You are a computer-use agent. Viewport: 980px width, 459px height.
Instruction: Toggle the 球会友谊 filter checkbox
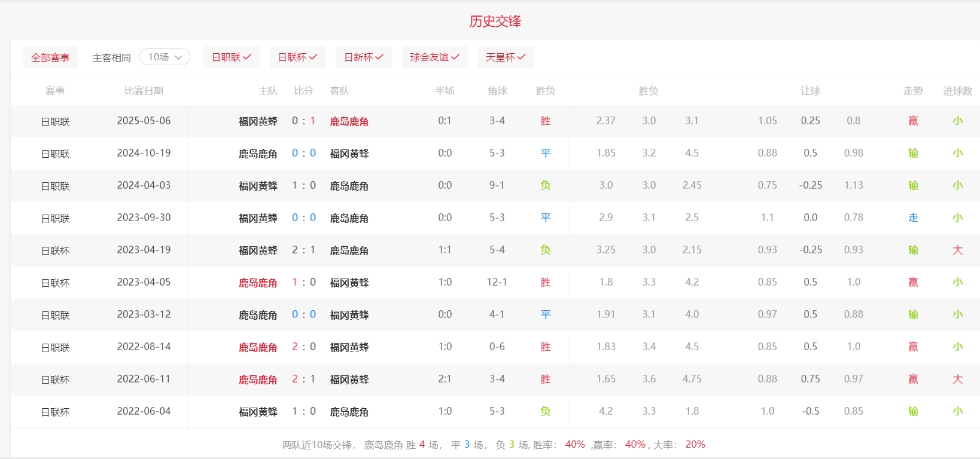click(x=434, y=57)
